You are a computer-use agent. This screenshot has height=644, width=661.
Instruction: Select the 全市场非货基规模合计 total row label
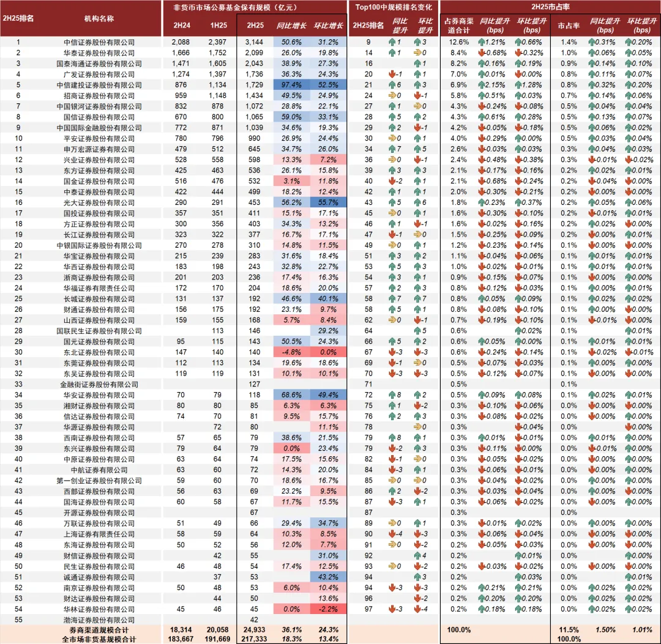[x=99, y=639]
